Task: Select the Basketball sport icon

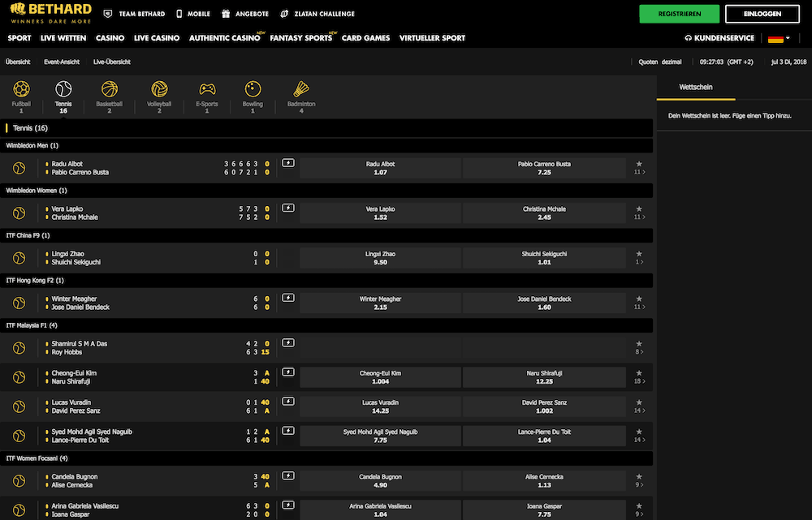Action: point(109,89)
